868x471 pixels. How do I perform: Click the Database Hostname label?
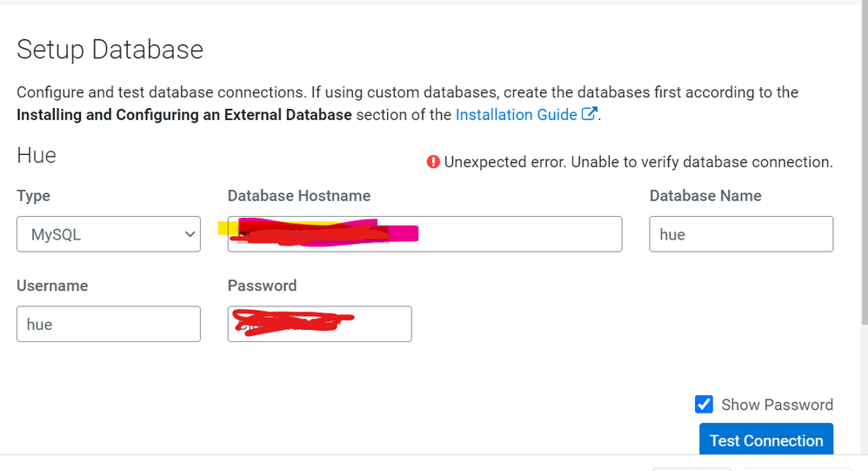299,196
